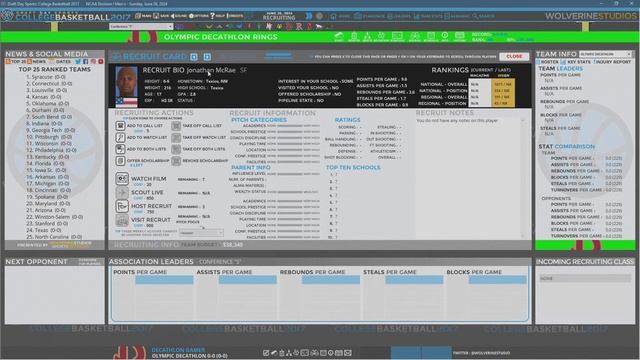The height and width of the screenshot is (360, 640).
Task: Click the "Team Leaders" heading
Action: pyautogui.click(x=561, y=69)
